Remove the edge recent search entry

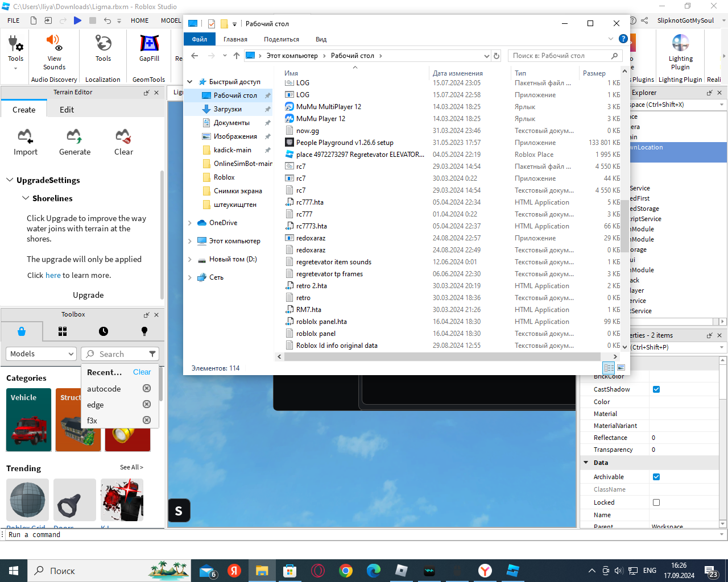(147, 404)
